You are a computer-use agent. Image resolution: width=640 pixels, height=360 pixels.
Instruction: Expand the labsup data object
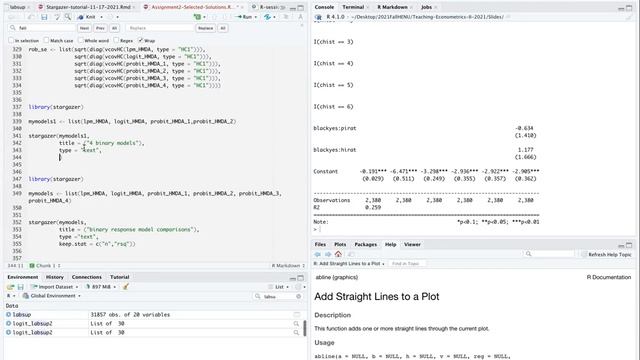(x=8, y=315)
